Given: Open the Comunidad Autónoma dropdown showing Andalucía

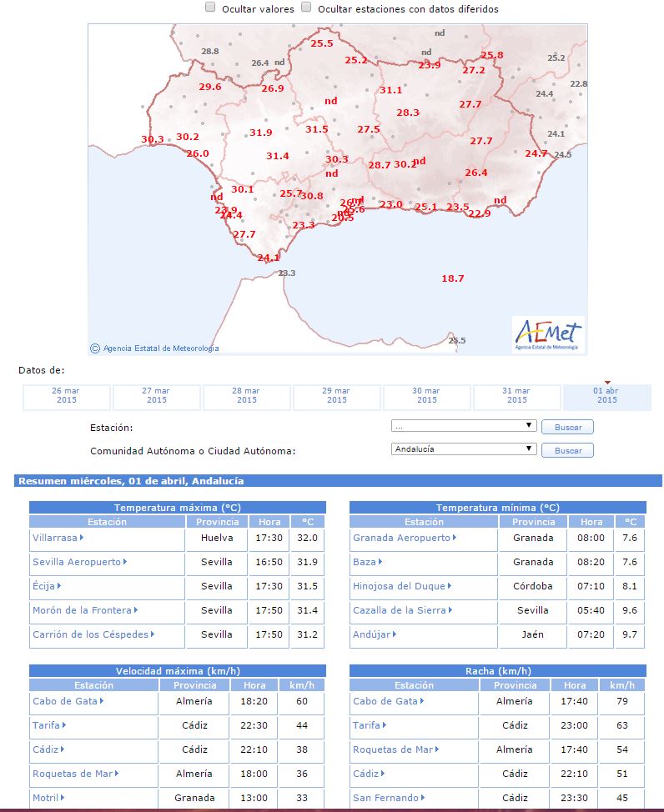Looking at the screenshot, I should coord(464,449).
